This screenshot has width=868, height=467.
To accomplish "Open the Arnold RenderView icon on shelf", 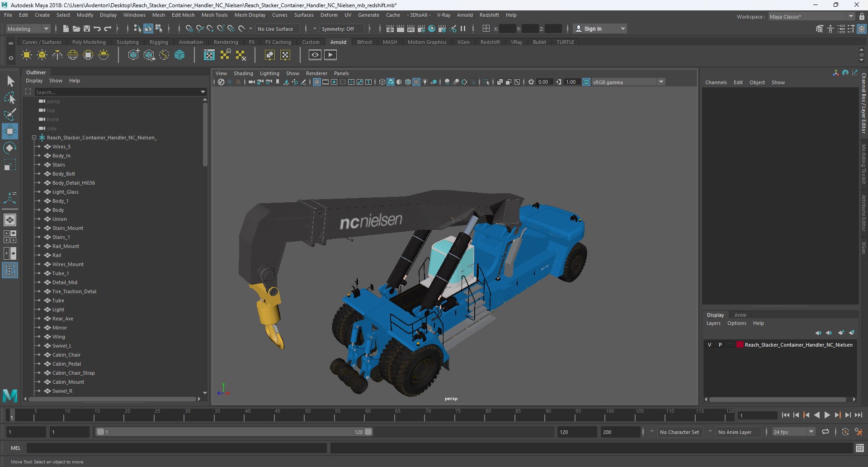I will pyautogui.click(x=315, y=55).
